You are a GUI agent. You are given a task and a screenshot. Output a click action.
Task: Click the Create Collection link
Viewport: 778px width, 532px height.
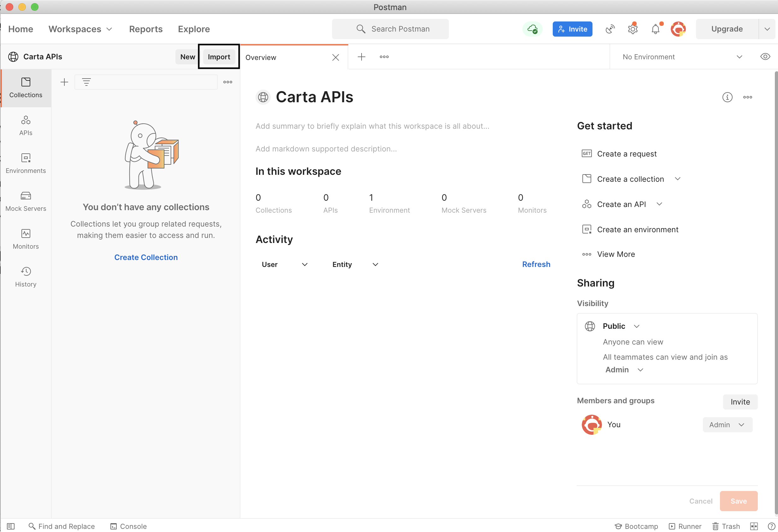pyautogui.click(x=146, y=257)
